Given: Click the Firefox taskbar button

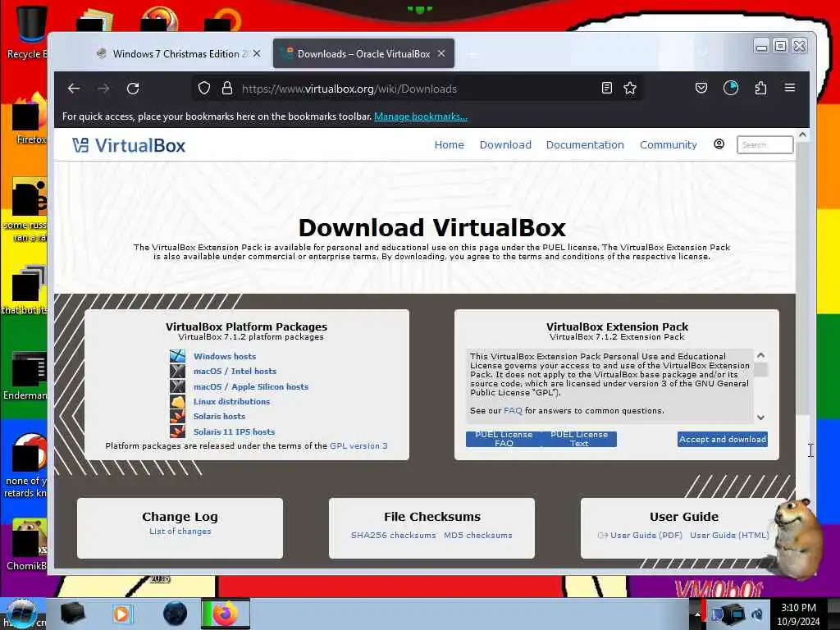Looking at the screenshot, I should click(226, 614).
